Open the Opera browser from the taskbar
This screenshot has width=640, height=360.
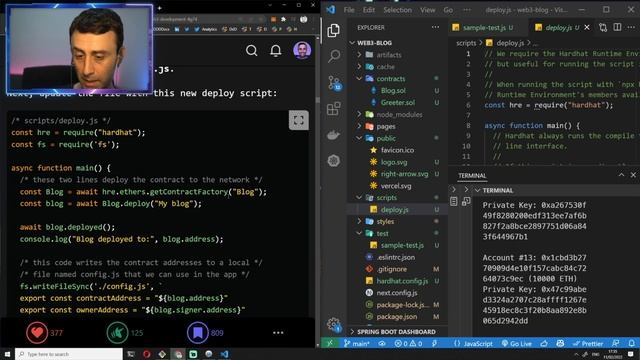coord(147,354)
